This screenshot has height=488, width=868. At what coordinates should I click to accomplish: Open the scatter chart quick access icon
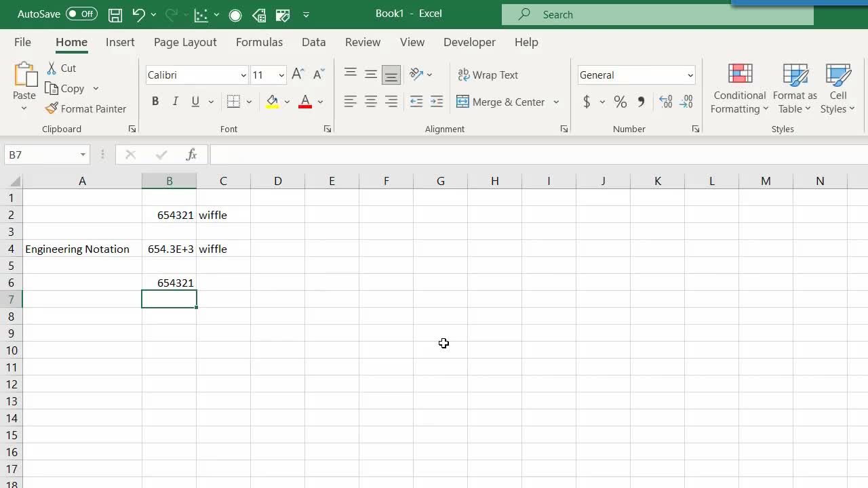pos(201,14)
